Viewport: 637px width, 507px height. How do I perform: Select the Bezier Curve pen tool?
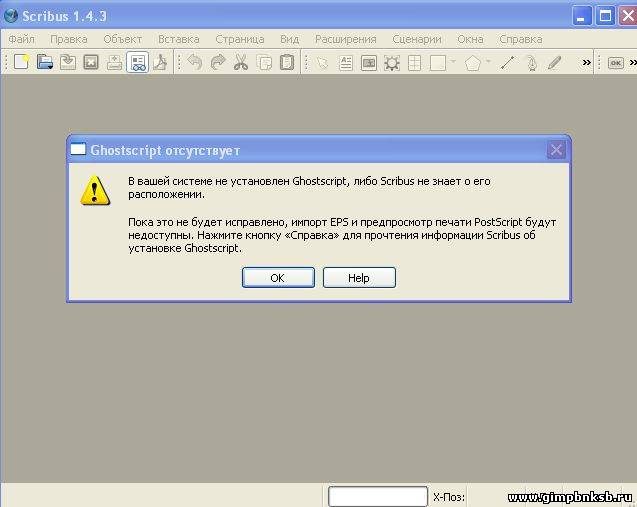532,63
